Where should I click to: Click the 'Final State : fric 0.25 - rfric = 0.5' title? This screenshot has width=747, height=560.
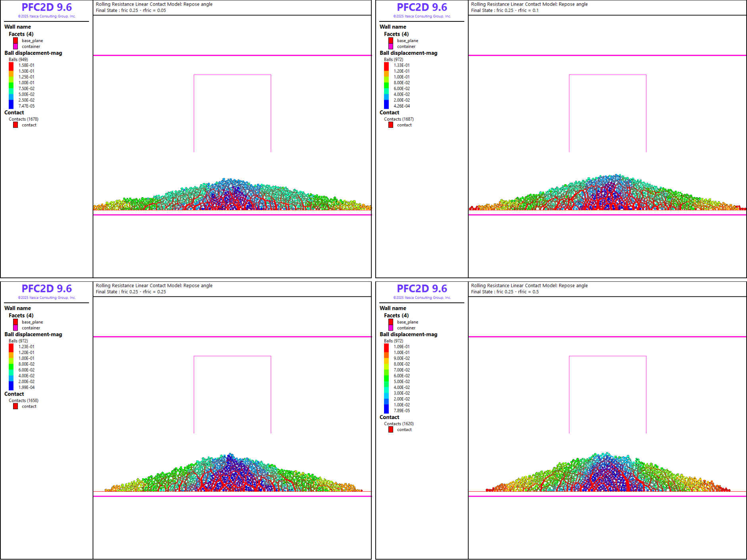click(x=505, y=292)
